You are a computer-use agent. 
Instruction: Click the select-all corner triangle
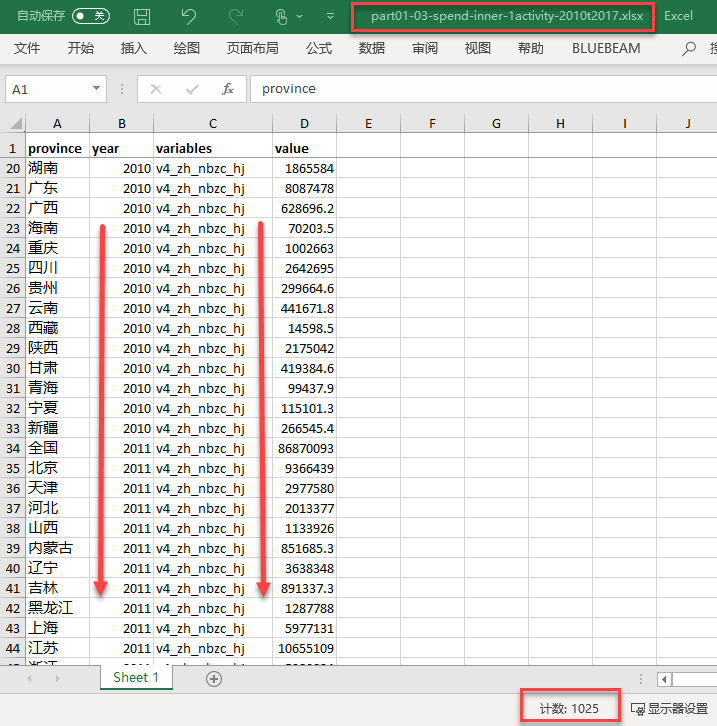point(16,124)
